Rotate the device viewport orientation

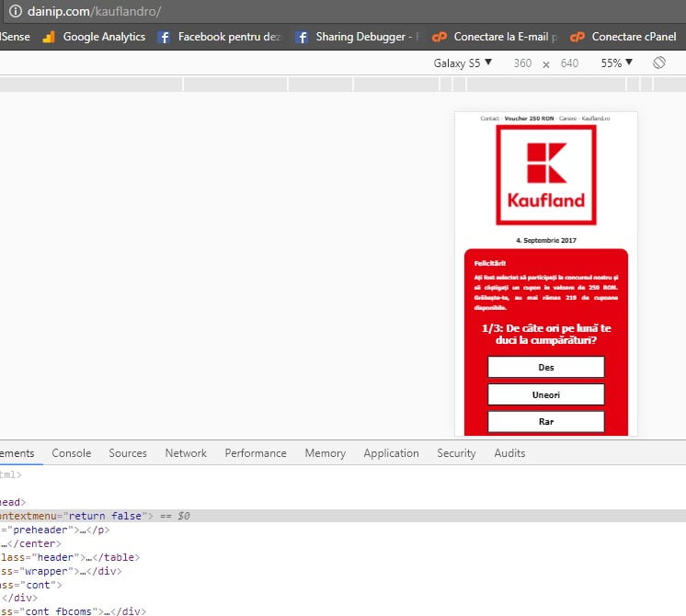pyautogui.click(x=659, y=63)
